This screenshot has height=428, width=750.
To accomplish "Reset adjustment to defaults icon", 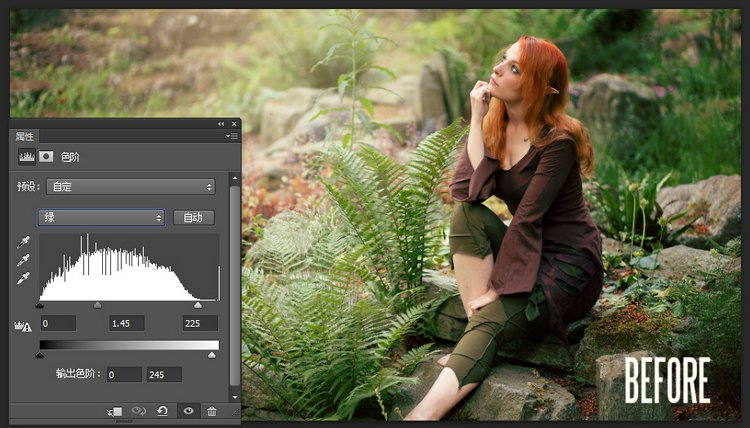I will click(162, 411).
